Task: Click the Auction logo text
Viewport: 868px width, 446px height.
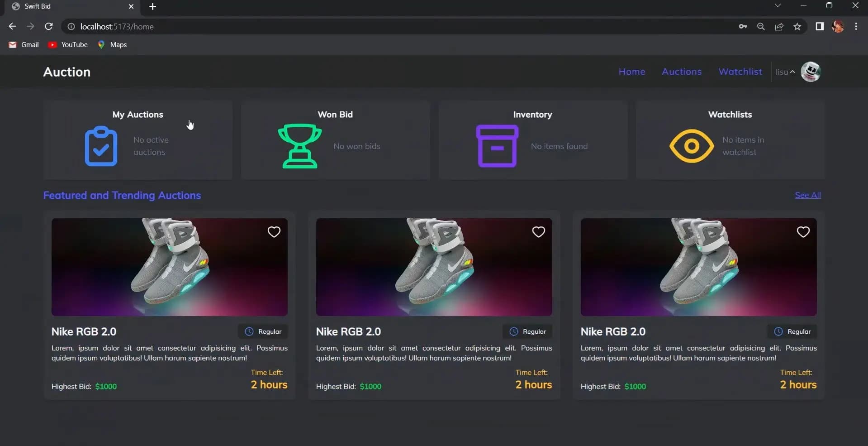Action: (x=67, y=72)
